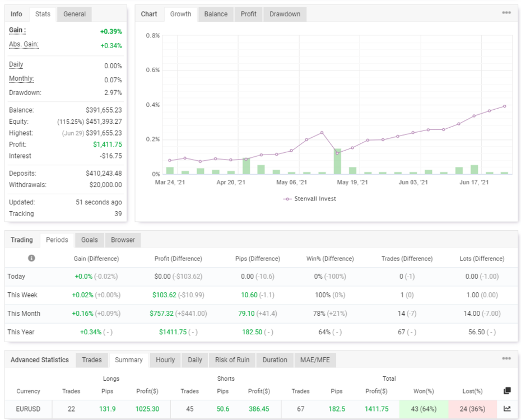Click the Trades (Difference) column header
The width and height of the screenshot is (521, 420).
point(407,259)
